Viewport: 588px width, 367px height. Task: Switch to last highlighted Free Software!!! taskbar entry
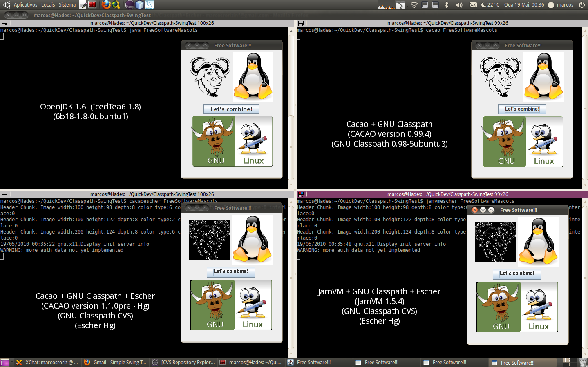(523, 362)
